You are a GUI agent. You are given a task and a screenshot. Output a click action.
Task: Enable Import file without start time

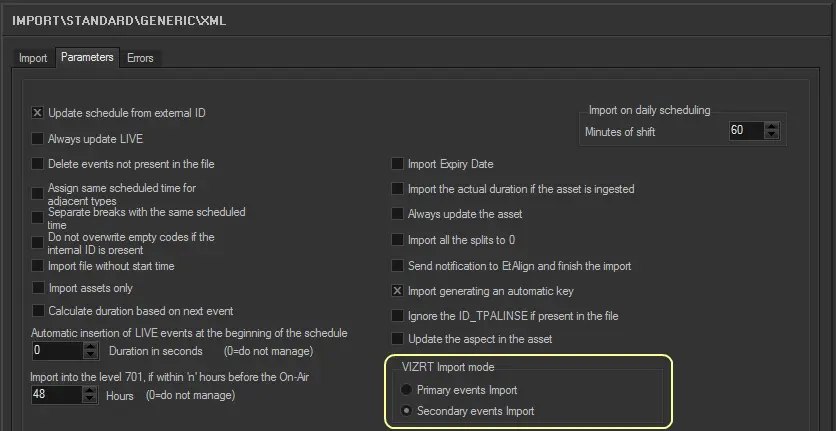tap(38, 266)
